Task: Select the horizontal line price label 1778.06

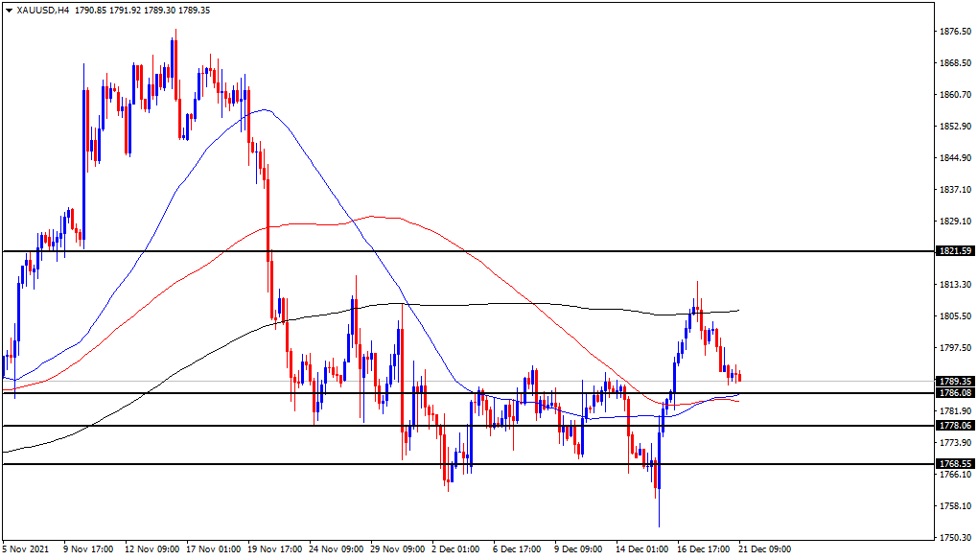Action: pos(956,426)
